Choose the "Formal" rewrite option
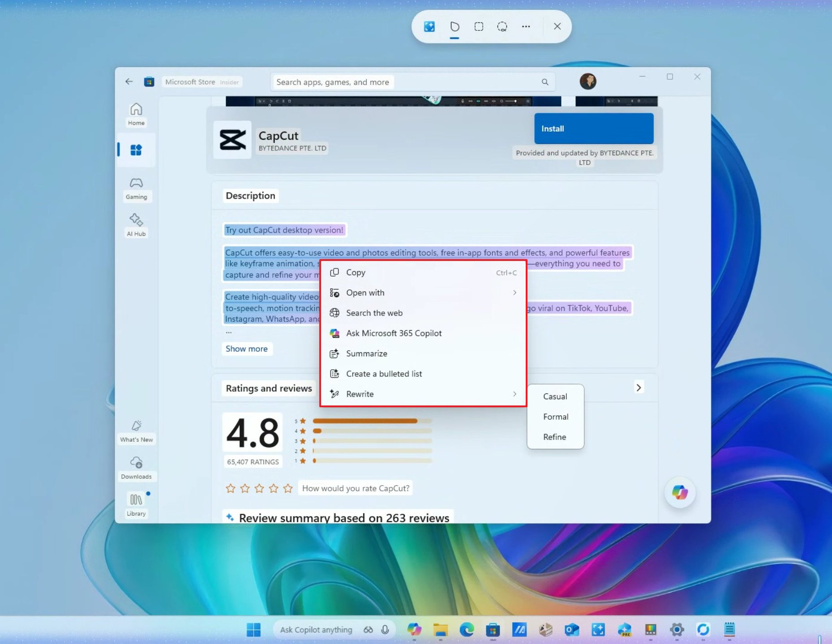The width and height of the screenshot is (832, 644). (x=555, y=417)
